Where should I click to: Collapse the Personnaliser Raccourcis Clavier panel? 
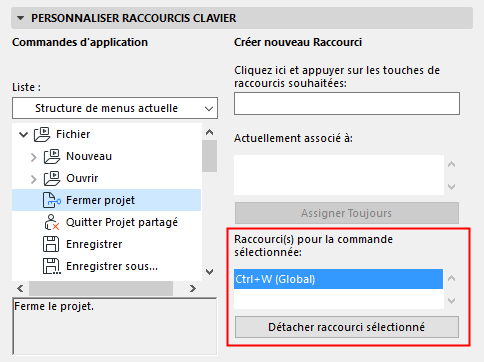click(21, 18)
